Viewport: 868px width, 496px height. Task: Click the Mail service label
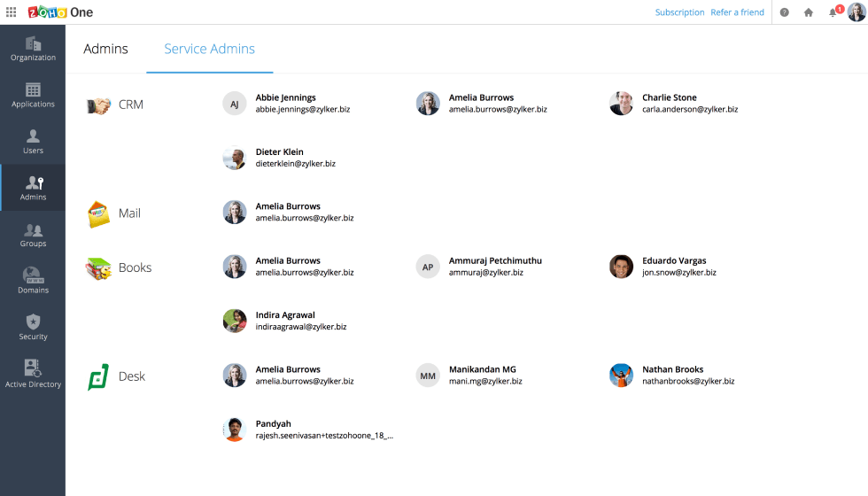(x=129, y=213)
